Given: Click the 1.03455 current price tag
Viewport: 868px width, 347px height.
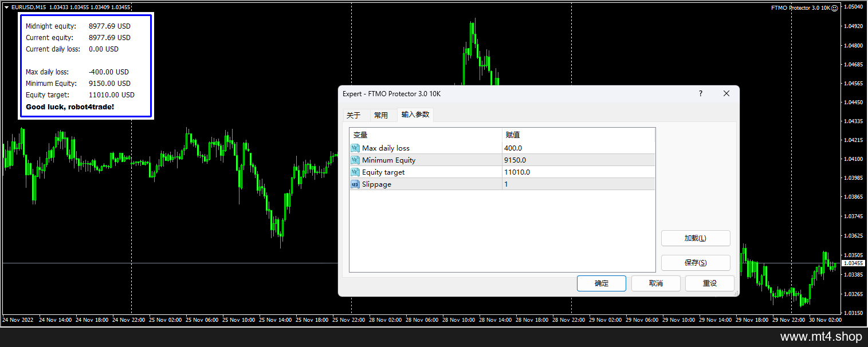Looking at the screenshot, I should click(x=854, y=263).
